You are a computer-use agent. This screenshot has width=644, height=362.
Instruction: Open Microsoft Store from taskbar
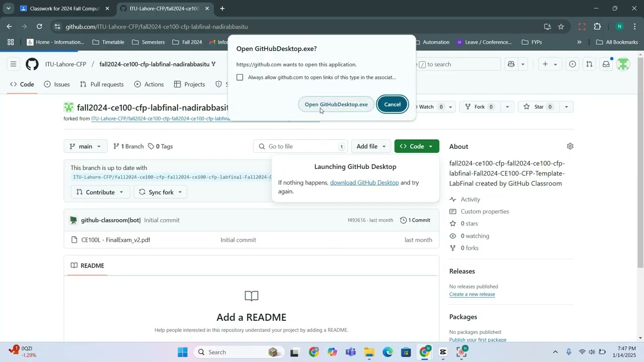pyautogui.click(x=407, y=352)
